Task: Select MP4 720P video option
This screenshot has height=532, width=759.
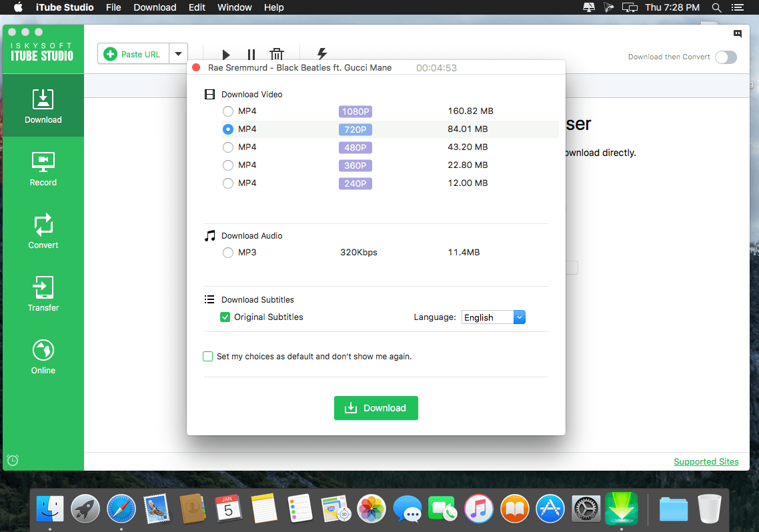Action: click(x=228, y=129)
